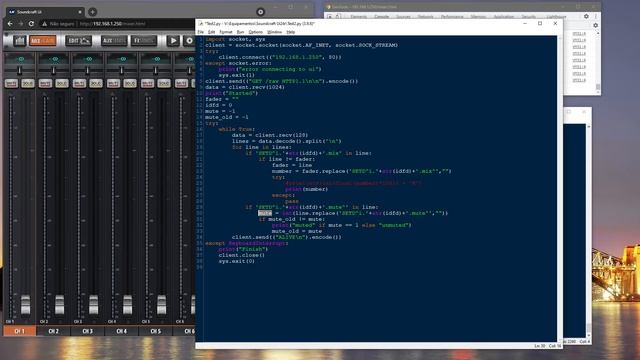
Task: Click the channel 4 volume fader handle
Action: click(127, 304)
